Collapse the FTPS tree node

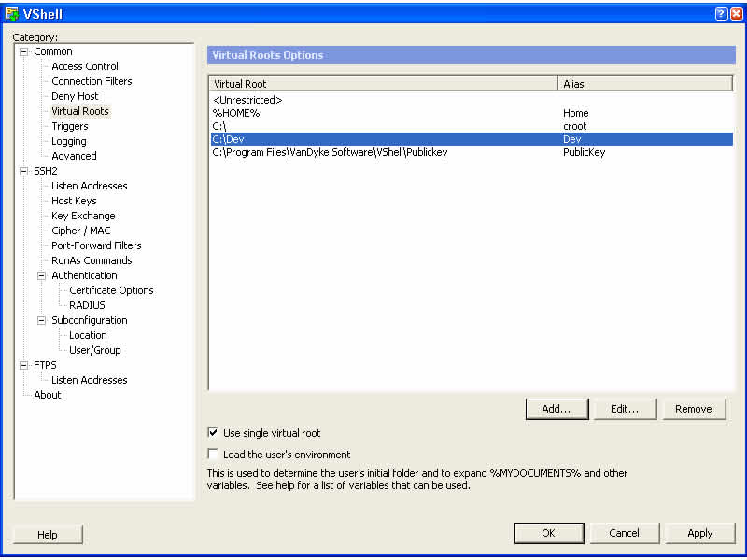tap(23, 365)
